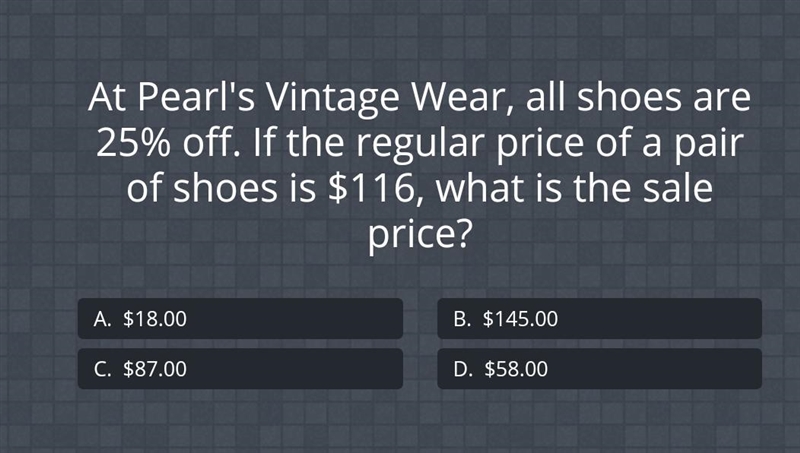Click the '$87.00' price text
Image resolution: width=800 pixels, height=453 pixels.
tap(155, 369)
